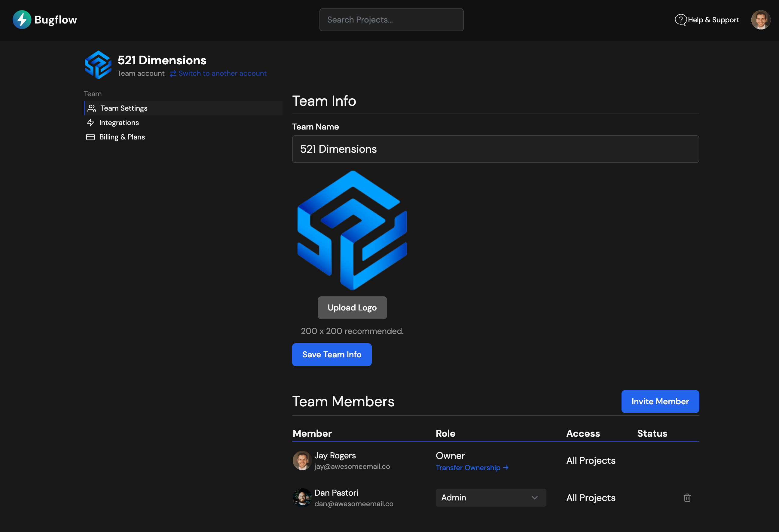Click the Billing & Plans card icon
The height and width of the screenshot is (532, 779).
[90, 137]
